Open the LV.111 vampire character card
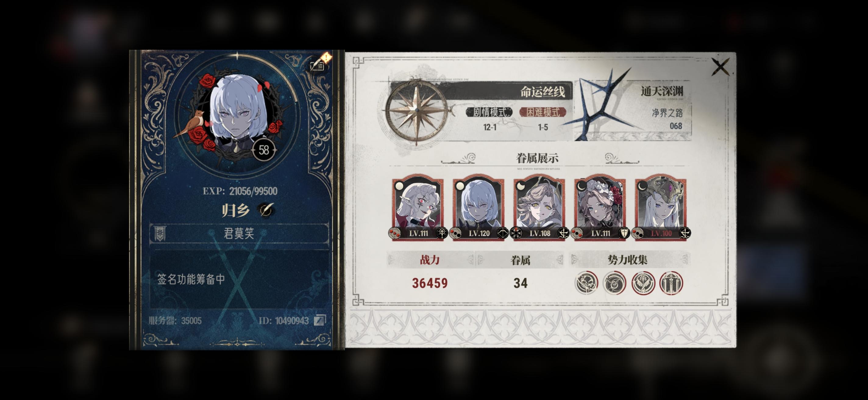This screenshot has width=868, height=400. [x=418, y=207]
